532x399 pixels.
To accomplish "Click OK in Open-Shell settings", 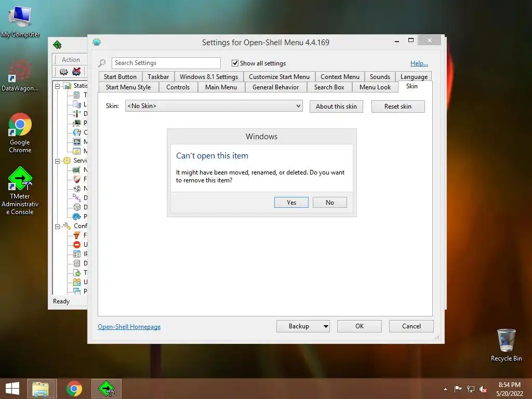I will pos(360,326).
